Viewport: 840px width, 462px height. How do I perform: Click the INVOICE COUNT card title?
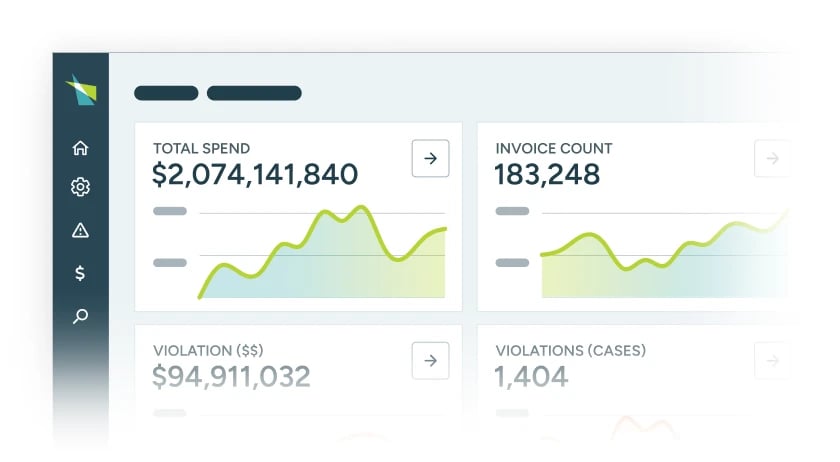554,148
